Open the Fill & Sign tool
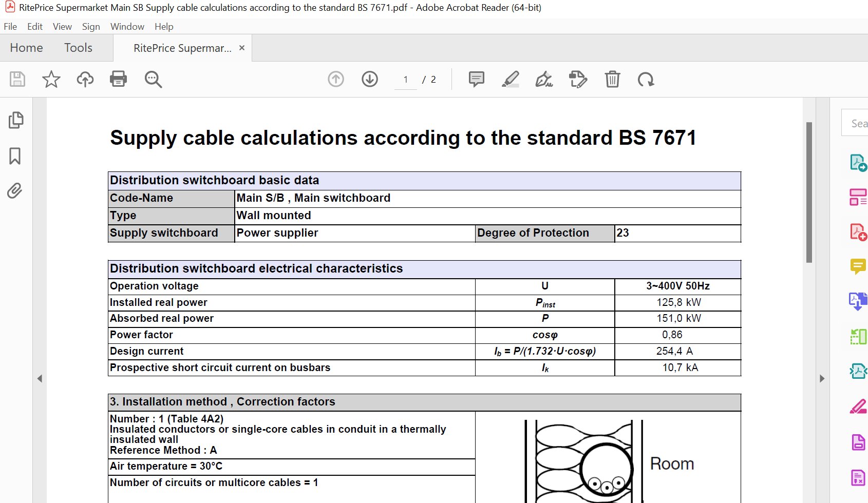The image size is (868, 503). pyautogui.click(x=544, y=80)
